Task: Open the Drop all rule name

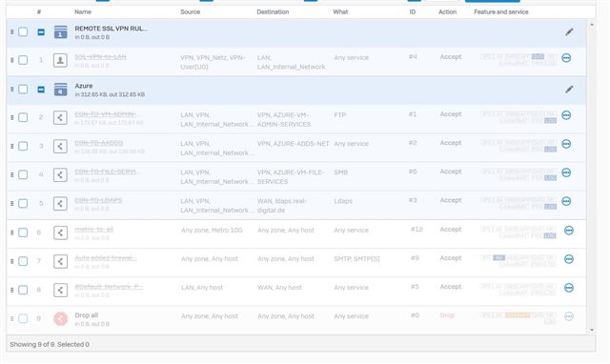Action: click(87, 315)
